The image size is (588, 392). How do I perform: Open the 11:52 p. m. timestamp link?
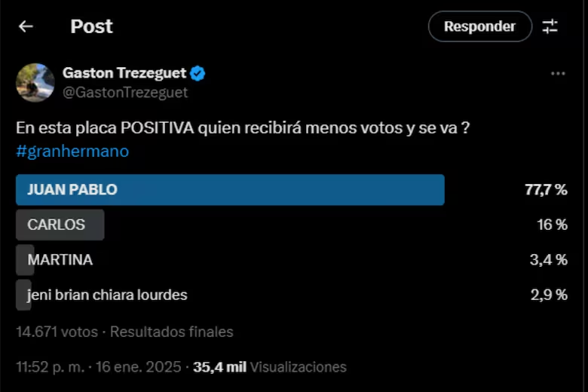coord(99,367)
